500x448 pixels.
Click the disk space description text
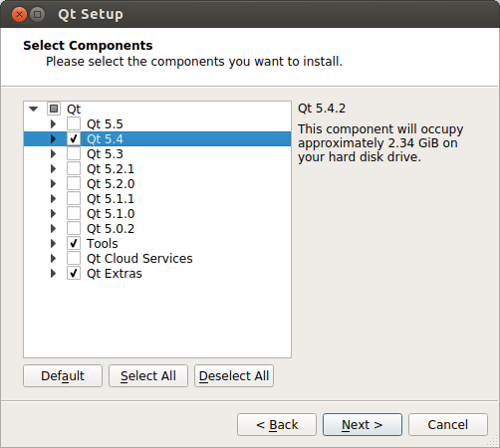tap(380, 143)
